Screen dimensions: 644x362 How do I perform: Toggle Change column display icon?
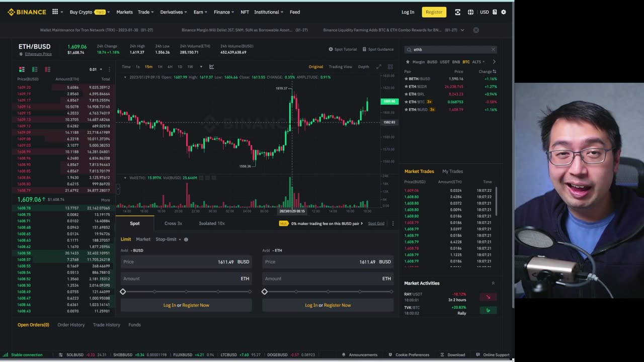pyautogui.click(x=494, y=71)
